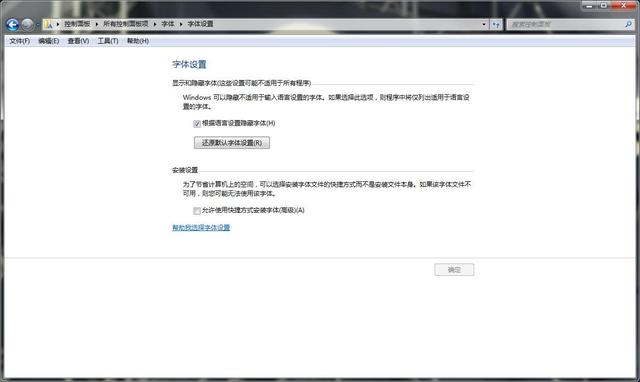This screenshot has width=640, height=382.
Task: Click the refresh button beside address bar
Action: (496, 24)
